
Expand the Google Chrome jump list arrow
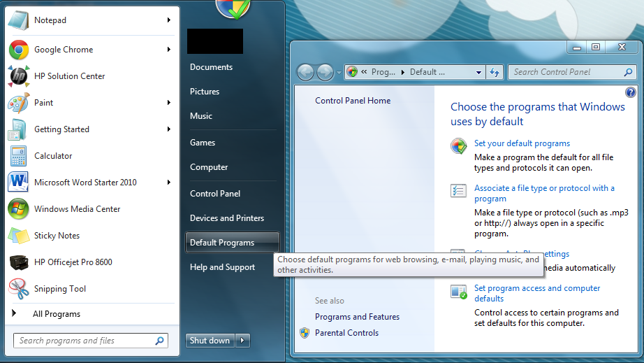pos(169,50)
